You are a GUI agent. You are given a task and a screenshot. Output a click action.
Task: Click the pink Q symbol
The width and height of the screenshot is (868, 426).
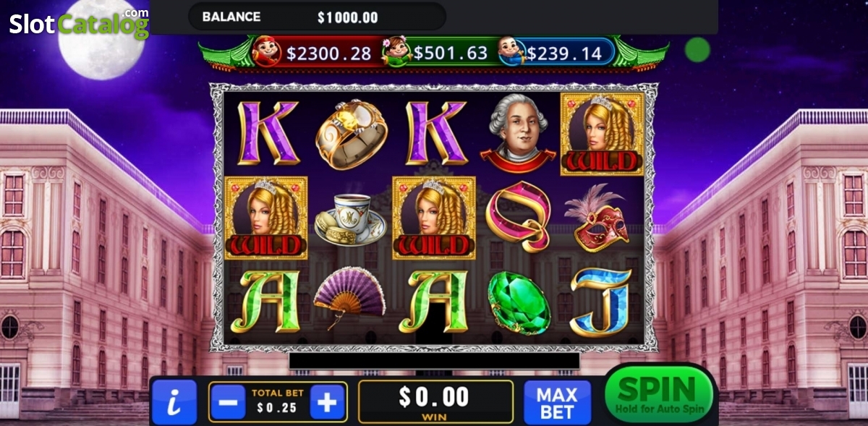tap(518, 218)
